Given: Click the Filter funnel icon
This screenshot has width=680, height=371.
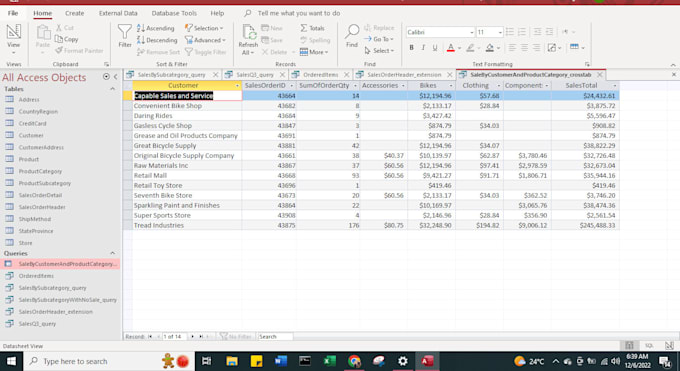Looking at the screenshot, I should point(124,36).
